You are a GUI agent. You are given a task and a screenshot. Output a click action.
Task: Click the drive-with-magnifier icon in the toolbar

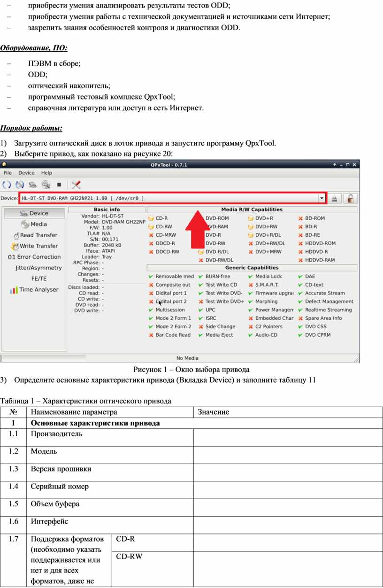click(x=46, y=185)
